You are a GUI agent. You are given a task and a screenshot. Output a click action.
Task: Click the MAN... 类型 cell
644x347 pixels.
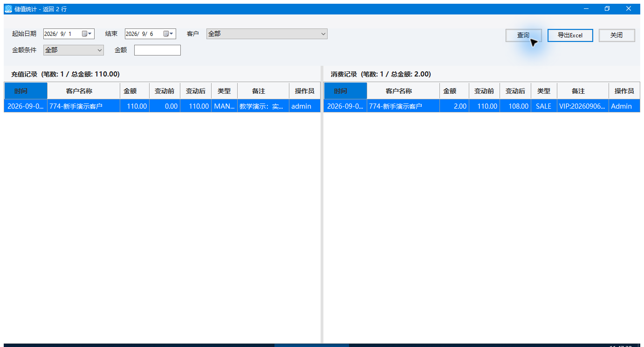click(224, 106)
